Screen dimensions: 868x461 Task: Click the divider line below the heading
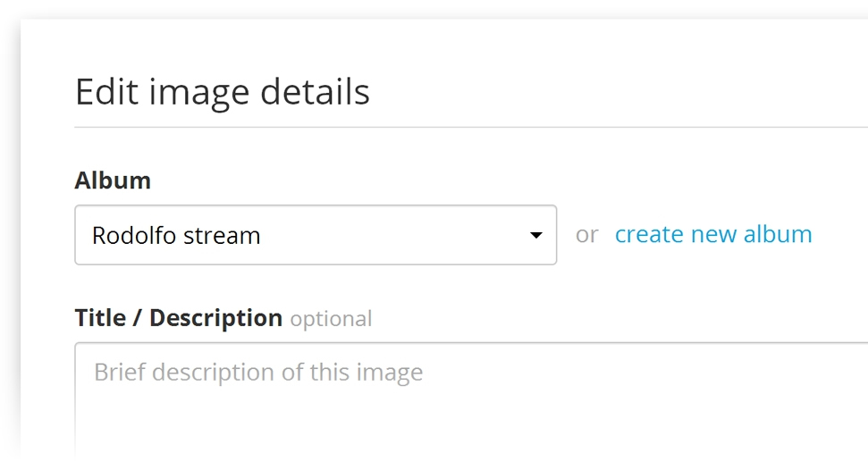pos(471,128)
